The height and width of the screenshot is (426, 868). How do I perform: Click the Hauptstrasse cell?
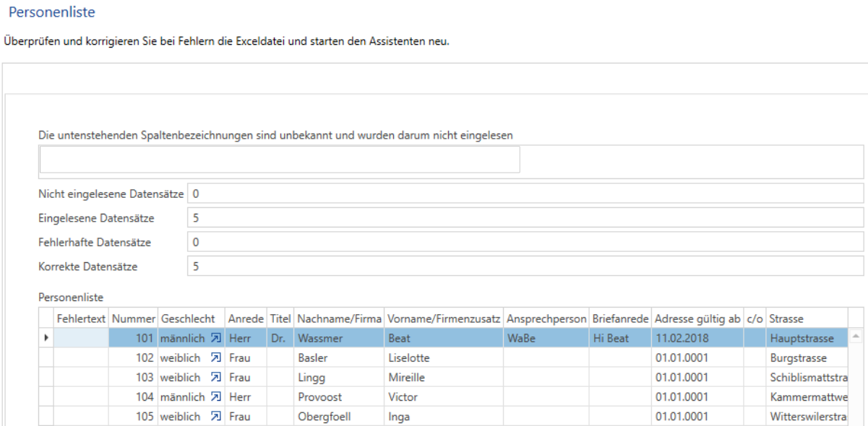click(807, 338)
